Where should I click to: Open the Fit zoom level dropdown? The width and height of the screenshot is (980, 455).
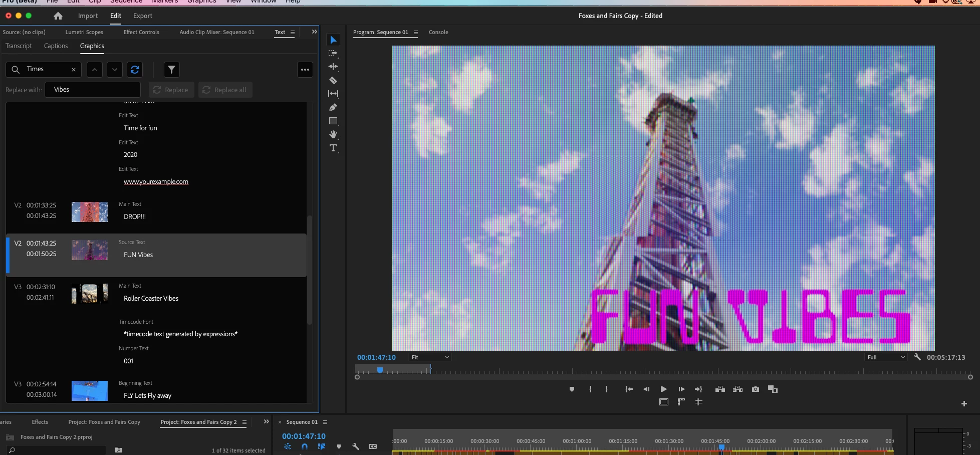pos(430,357)
